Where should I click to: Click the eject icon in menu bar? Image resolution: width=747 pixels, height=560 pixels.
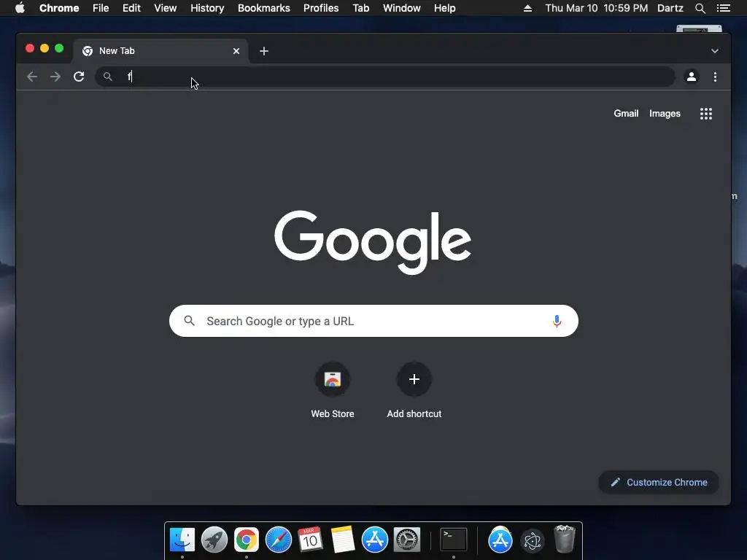527,8
